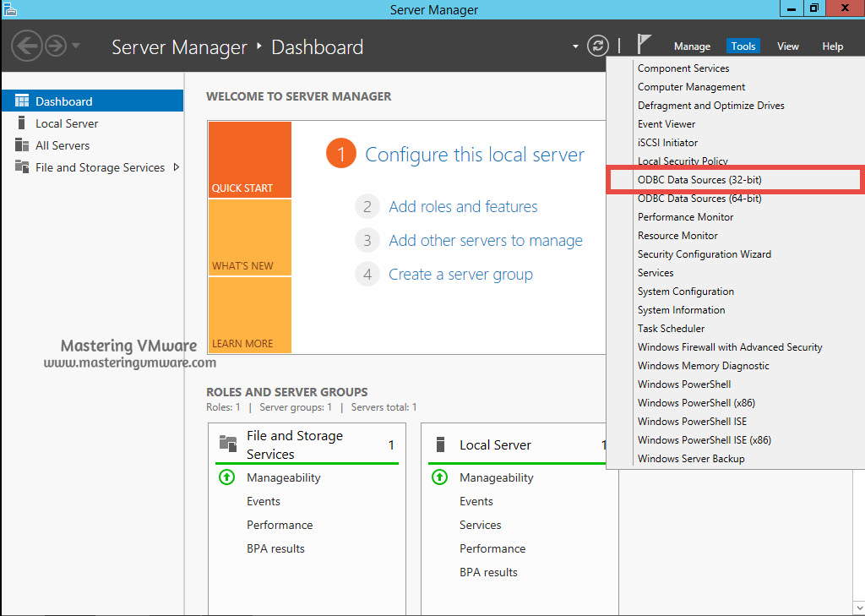Screen dimensions: 865x616
Task: Click the All Servers icon in sidebar
Action: tap(22, 144)
